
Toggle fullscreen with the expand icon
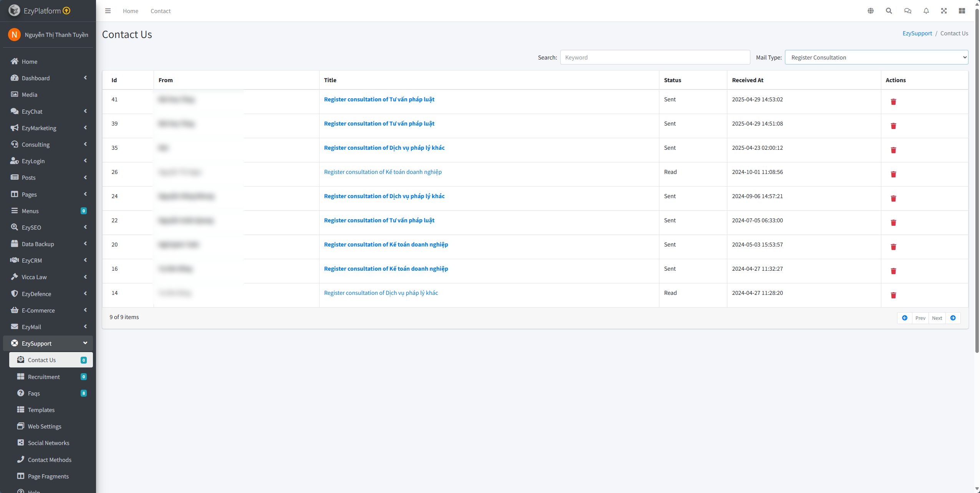944,11
